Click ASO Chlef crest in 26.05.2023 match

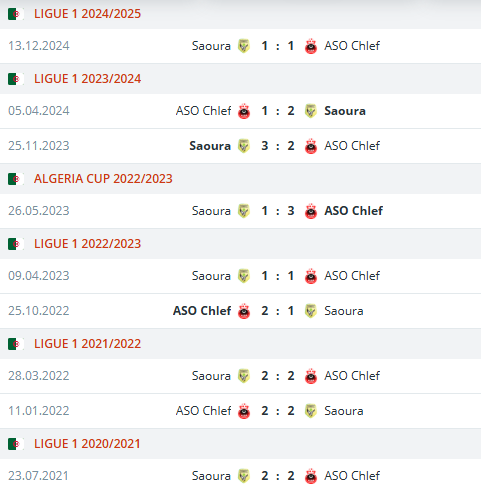pos(311,211)
